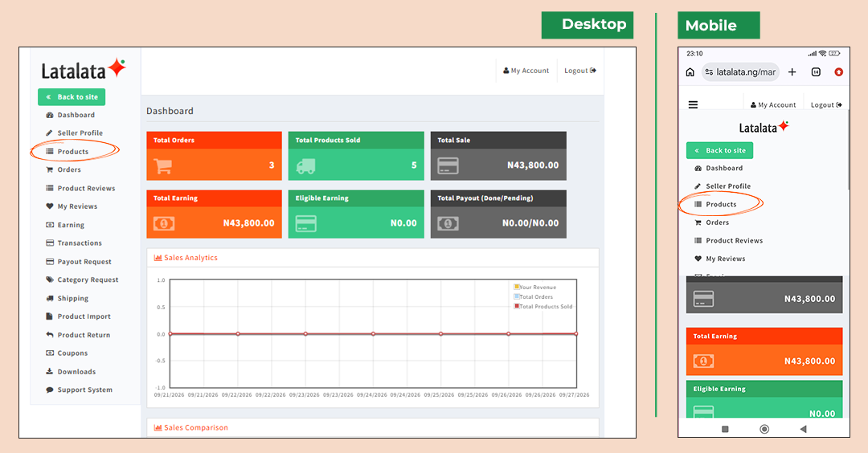This screenshot has width=868, height=453.
Task: Click mobile Back to site button
Action: coord(719,150)
